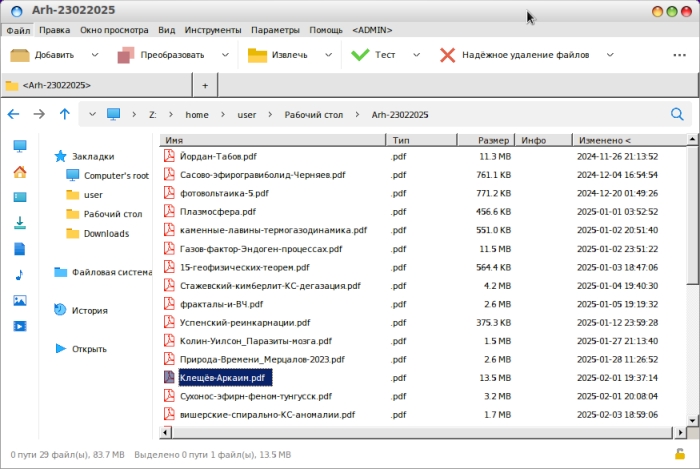Click the red X secure delete icon
700x469 pixels.
coord(447,55)
